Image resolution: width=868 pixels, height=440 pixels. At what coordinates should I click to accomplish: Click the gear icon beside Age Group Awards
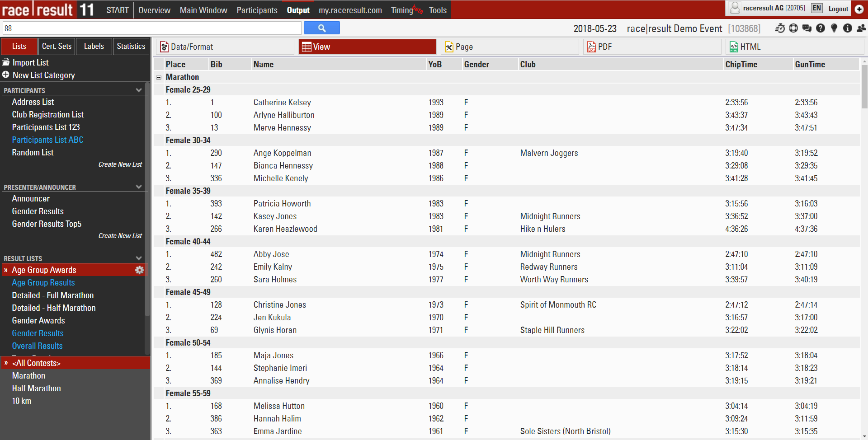139,270
